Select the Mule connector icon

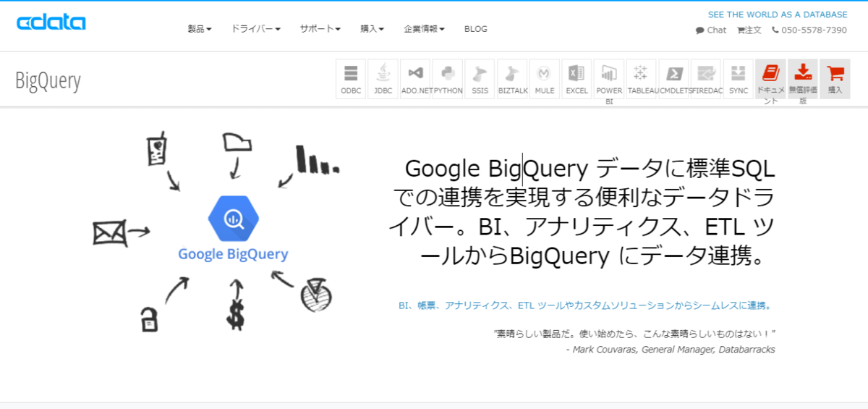click(545, 79)
